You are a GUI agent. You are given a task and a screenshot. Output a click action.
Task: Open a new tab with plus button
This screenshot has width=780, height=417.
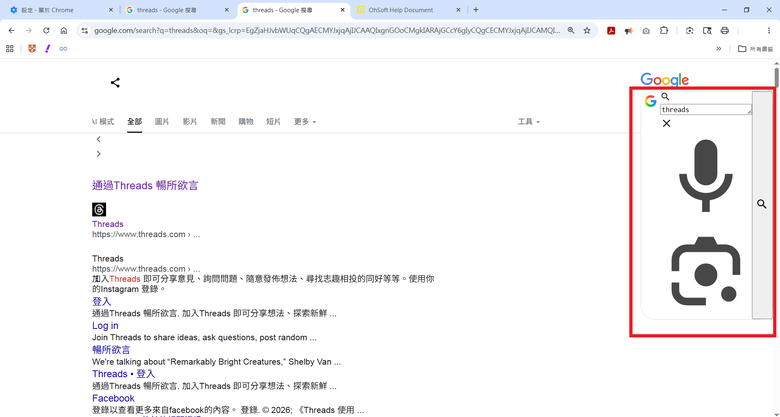(x=476, y=10)
